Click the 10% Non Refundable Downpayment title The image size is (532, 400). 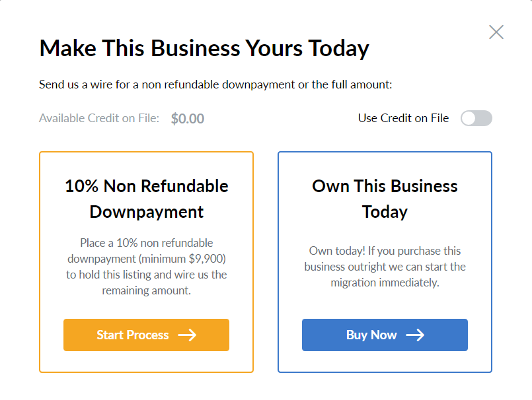146,199
